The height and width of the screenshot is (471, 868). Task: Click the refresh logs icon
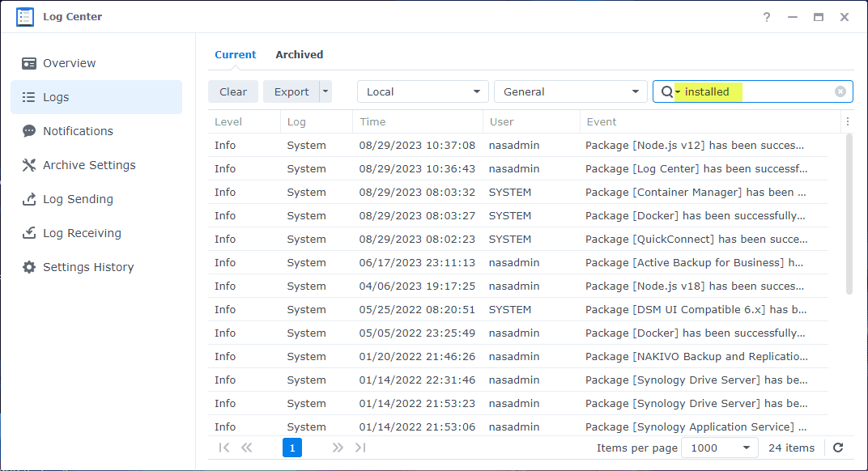[838, 448]
